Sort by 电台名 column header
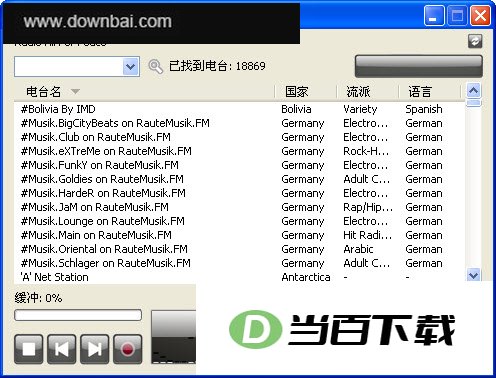This screenshot has width=496, height=378. [x=44, y=92]
